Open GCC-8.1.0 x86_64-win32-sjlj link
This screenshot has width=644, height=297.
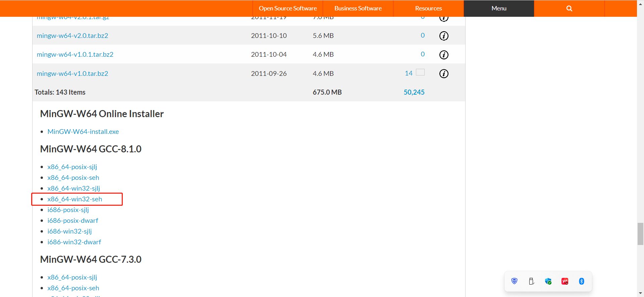click(x=74, y=188)
